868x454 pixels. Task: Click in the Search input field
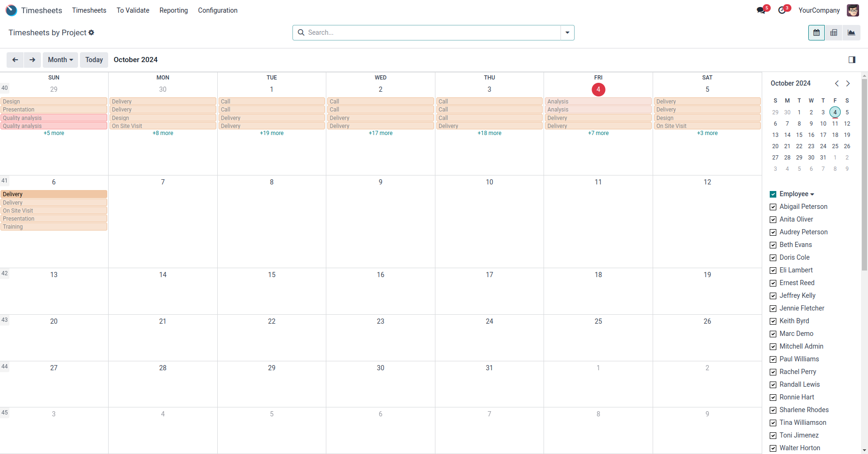coord(433,33)
